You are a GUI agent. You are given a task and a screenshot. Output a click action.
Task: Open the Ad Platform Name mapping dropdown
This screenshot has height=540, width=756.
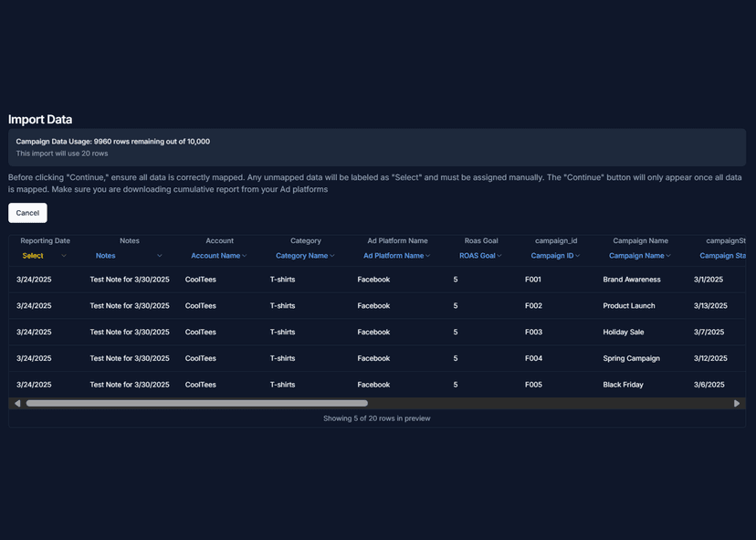point(397,256)
